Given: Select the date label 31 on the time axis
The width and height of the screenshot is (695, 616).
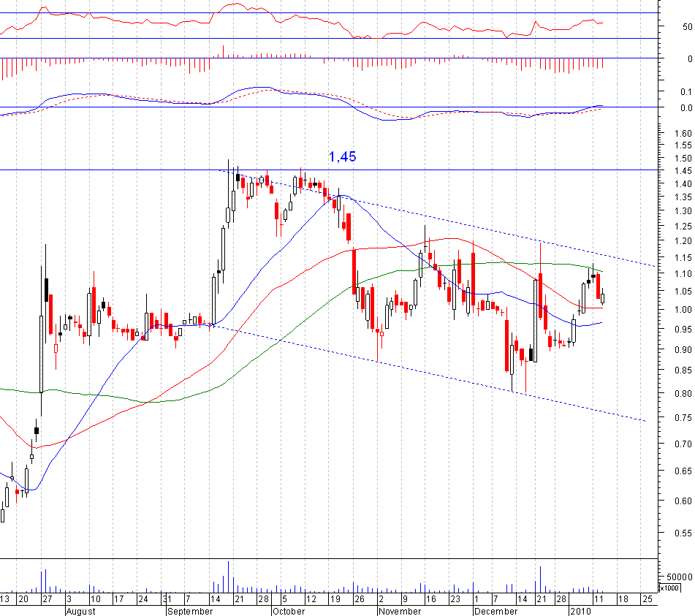Looking at the screenshot, I should tap(167, 599).
